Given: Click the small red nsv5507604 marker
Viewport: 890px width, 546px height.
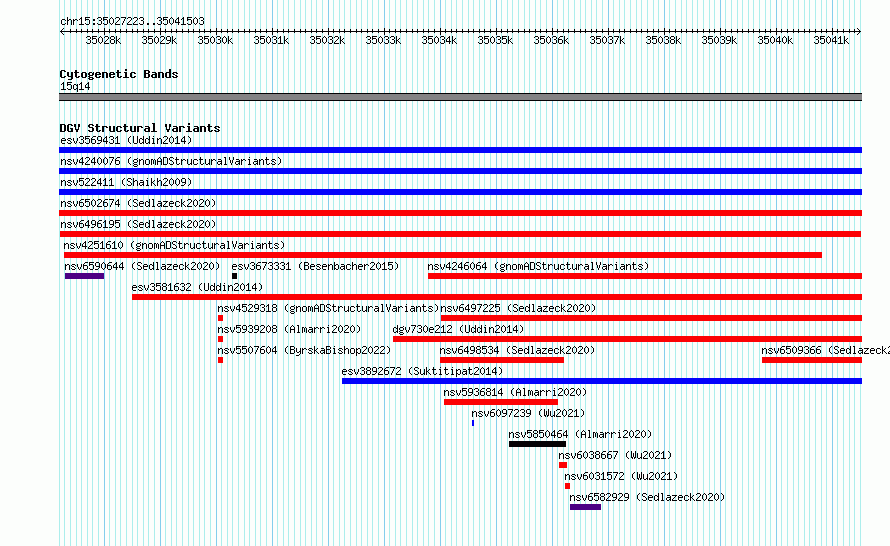Looking at the screenshot, I should point(220,360).
